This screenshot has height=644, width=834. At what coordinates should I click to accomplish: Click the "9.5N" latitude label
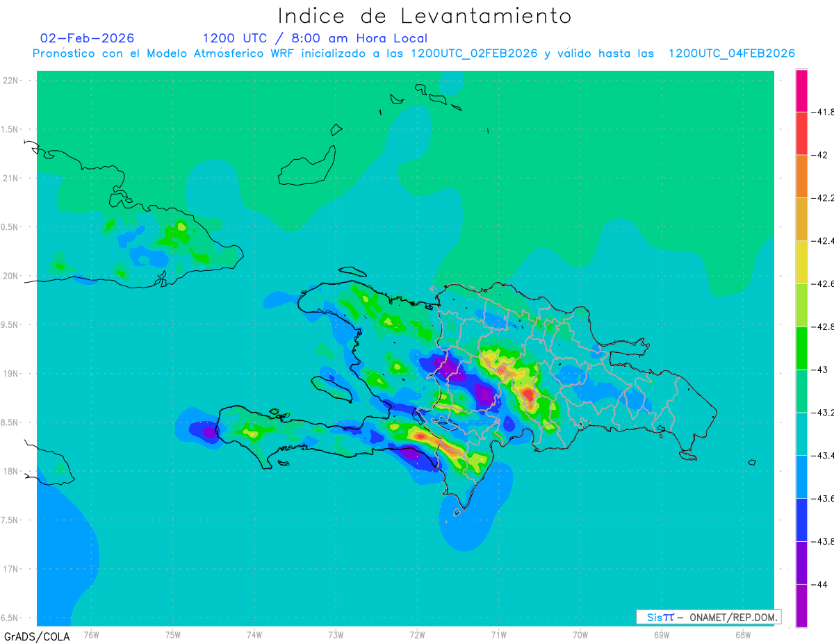coord(10,325)
